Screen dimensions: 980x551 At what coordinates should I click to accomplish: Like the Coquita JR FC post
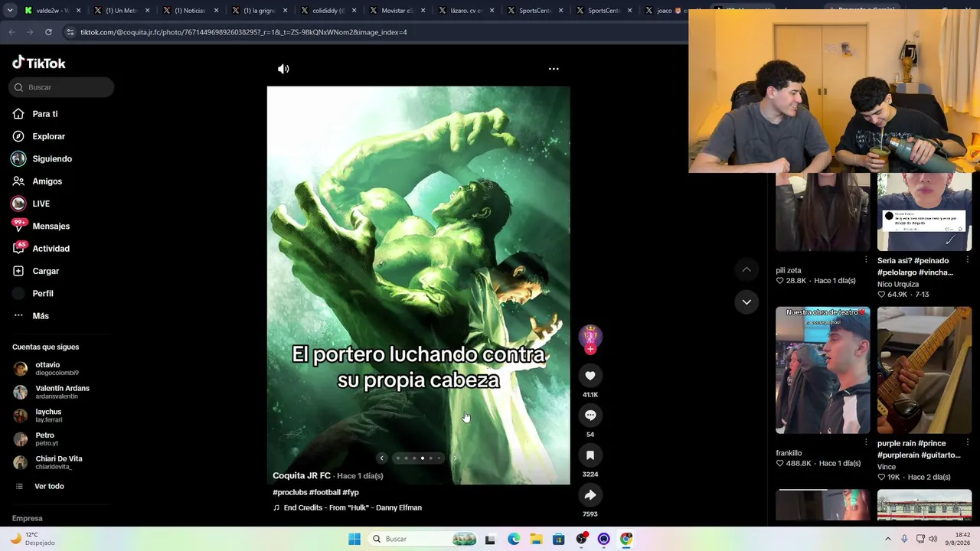click(590, 376)
